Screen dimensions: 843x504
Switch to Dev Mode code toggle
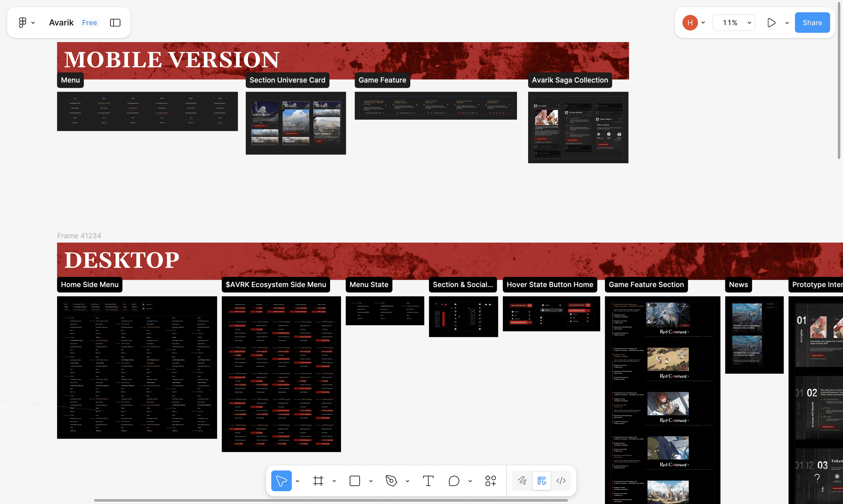pos(561,481)
